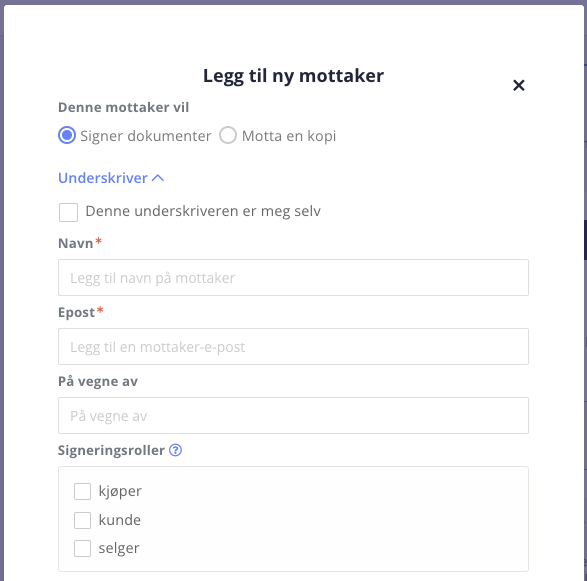The width and height of the screenshot is (587, 581).
Task: Close the Legg til ny mottaker dialog
Action: click(518, 85)
